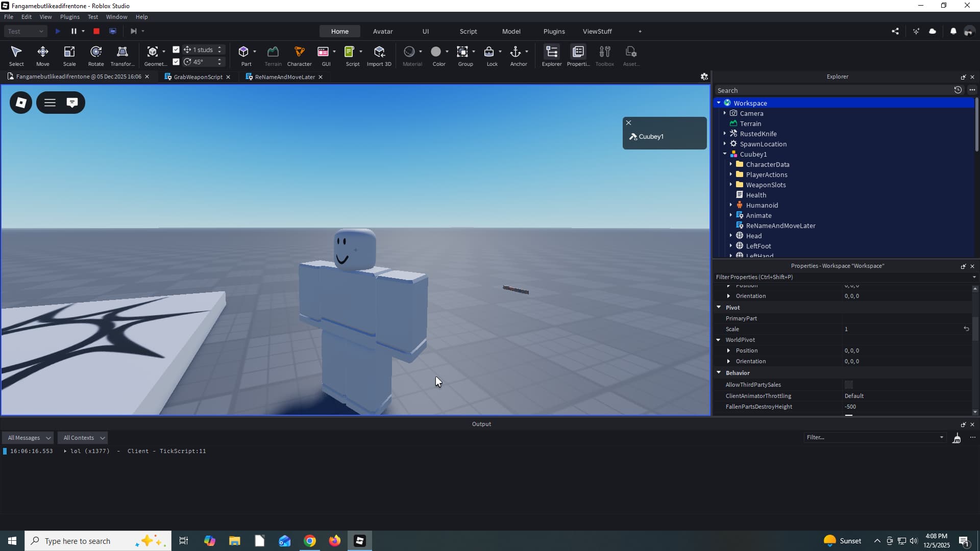980x551 pixels.
Task: Select the Move tool
Action: [43, 55]
